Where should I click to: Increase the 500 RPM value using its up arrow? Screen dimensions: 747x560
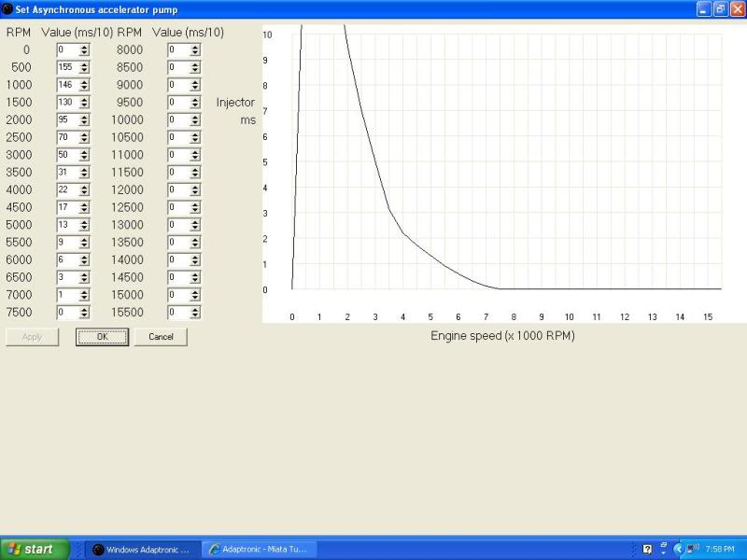click(83, 64)
